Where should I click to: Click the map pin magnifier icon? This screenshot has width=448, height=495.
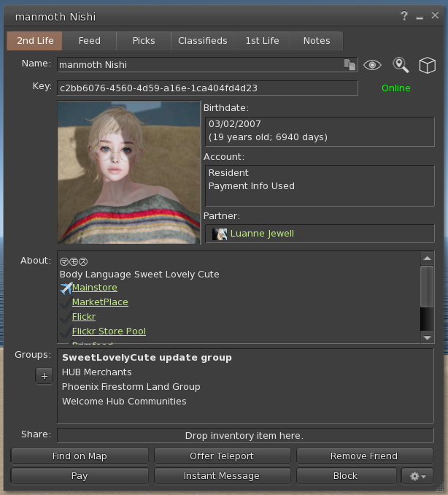pyautogui.click(x=401, y=65)
